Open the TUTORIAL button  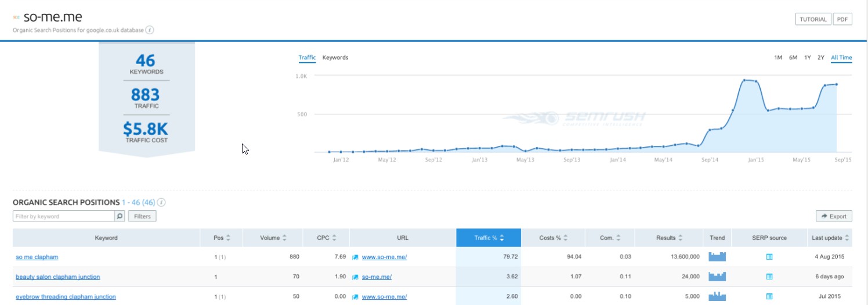click(813, 19)
